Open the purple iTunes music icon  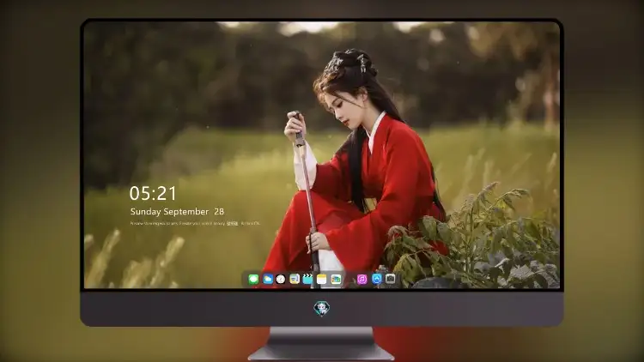click(x=361, y=280)
